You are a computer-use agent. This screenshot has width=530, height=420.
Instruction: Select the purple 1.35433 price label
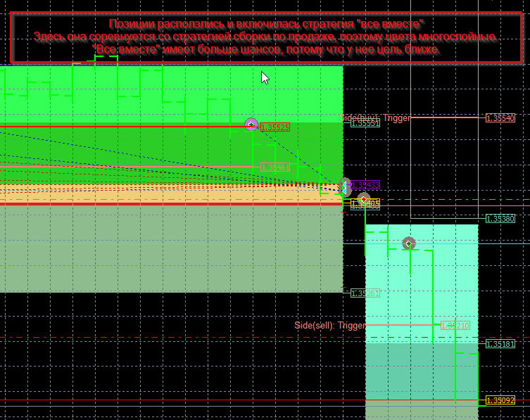[x=365, y=185]
